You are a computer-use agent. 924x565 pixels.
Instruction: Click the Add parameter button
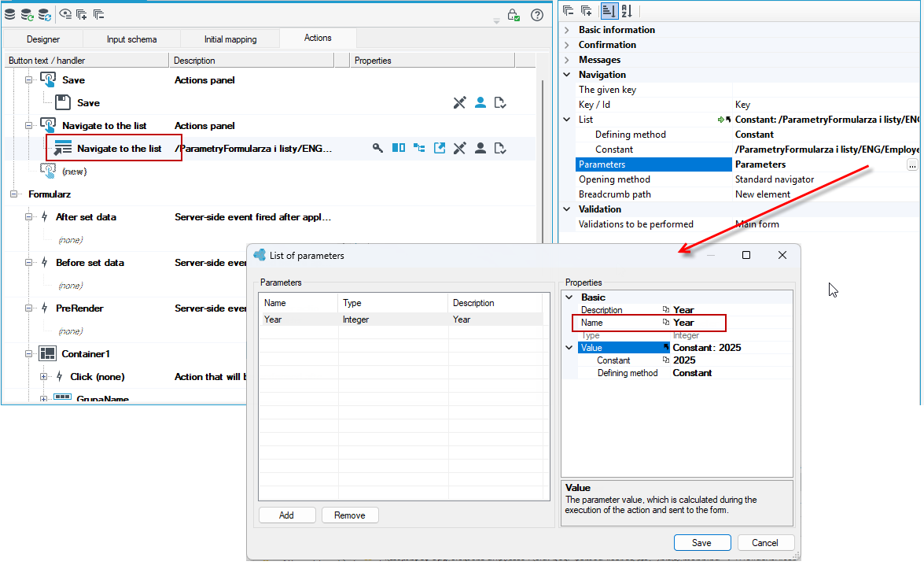pos(286,515)
